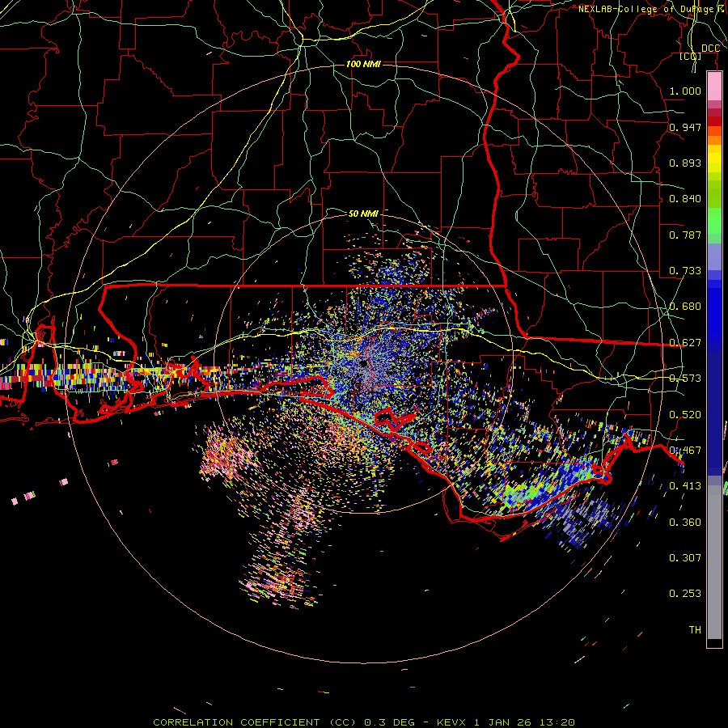Select the 0.573 scale value
This screenshot has width=728, height=728.
685,379
